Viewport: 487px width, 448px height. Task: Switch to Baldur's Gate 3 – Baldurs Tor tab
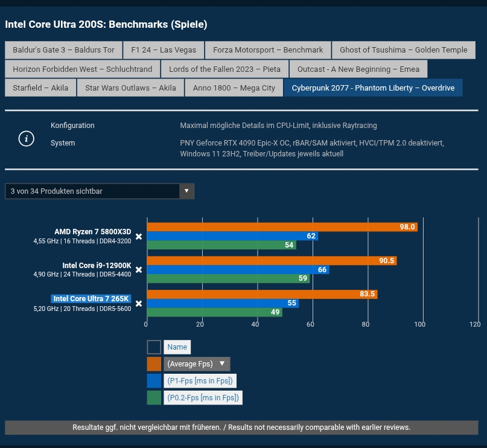click(63, 50)
